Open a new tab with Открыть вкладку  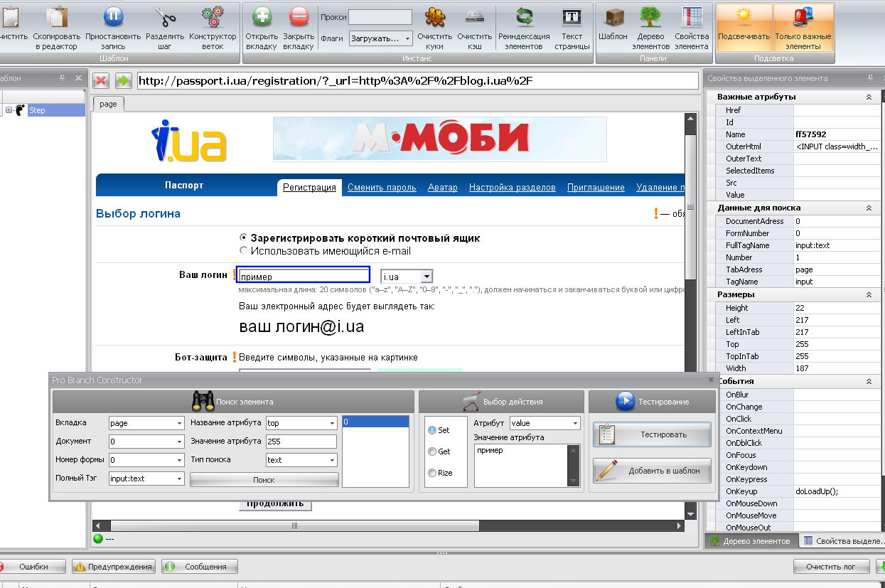(262, 17)
